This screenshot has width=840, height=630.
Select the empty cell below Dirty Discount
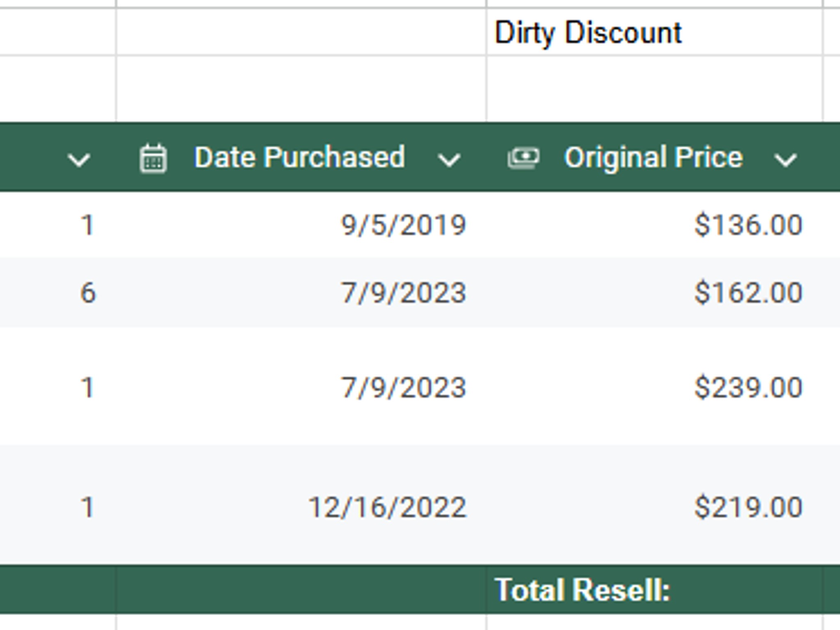[x=655, y=88]
